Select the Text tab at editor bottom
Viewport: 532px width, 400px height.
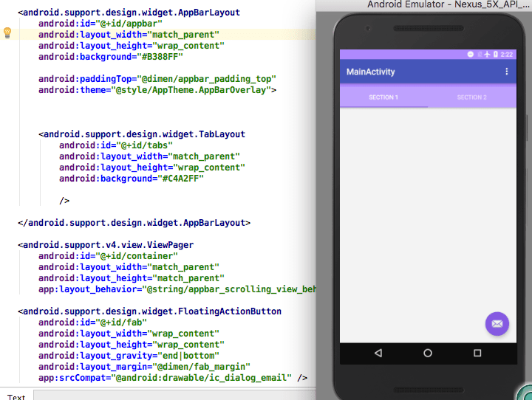pos(16,396)
